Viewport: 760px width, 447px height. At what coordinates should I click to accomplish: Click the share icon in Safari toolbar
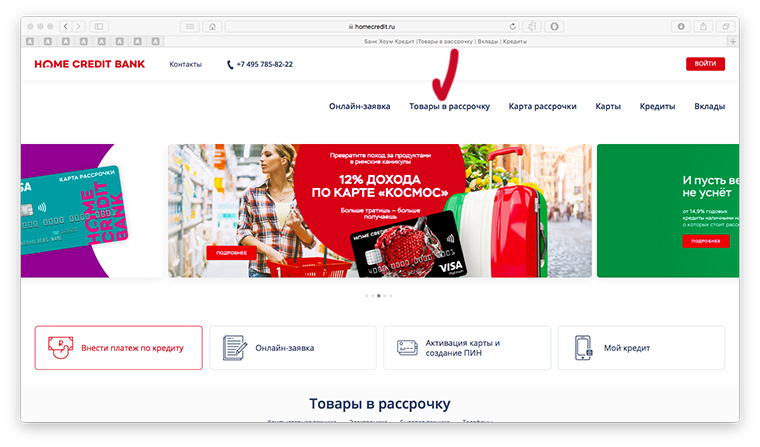703,26
